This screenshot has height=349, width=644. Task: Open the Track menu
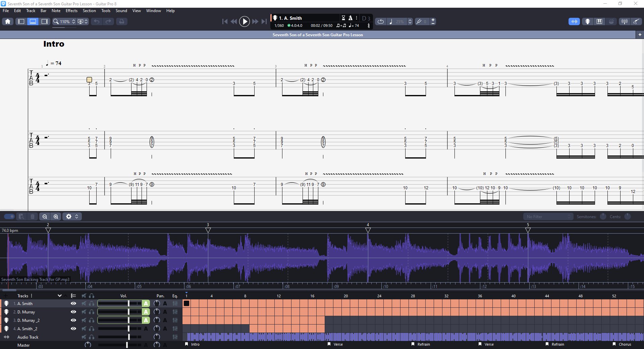pos(31,11)
